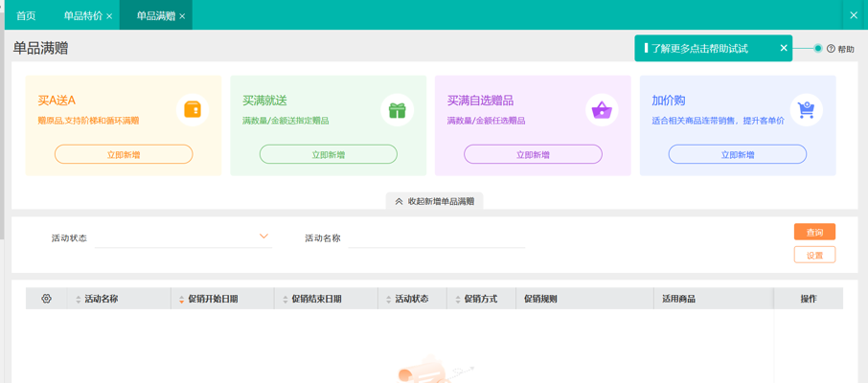Click the blue shopping cart icon
Image resolution: width=868 pixels, height=383 pixels.
point(806,109)
